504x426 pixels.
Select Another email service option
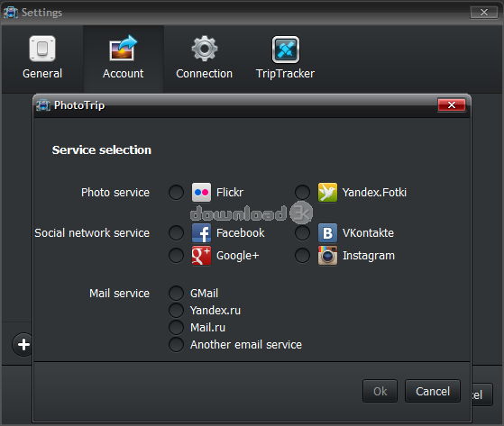(176, 344)
